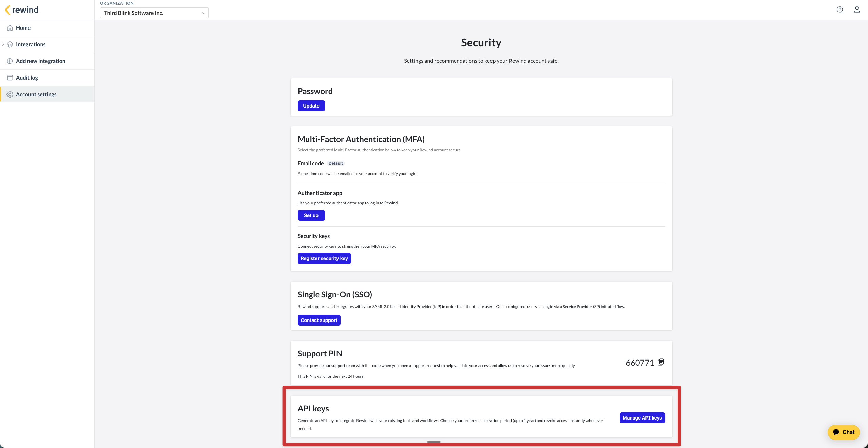Open the user profile icon

[x=857, y=9]
